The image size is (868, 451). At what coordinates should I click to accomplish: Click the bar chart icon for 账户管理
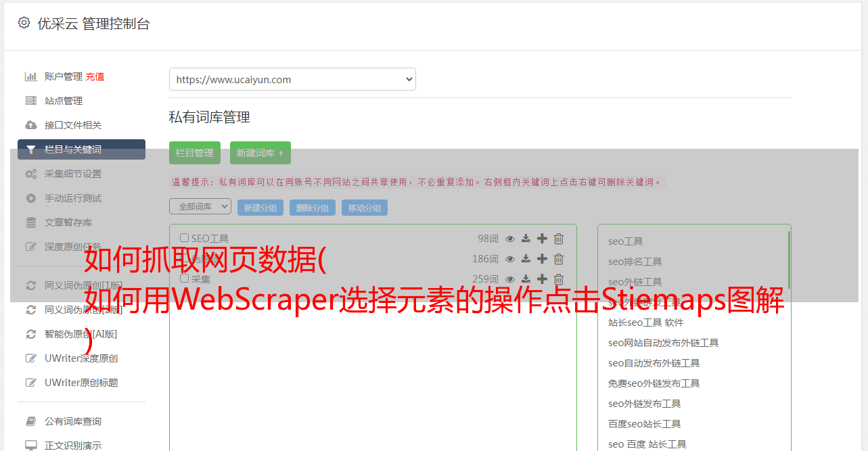pyautogui.click(x=31, y=76)
